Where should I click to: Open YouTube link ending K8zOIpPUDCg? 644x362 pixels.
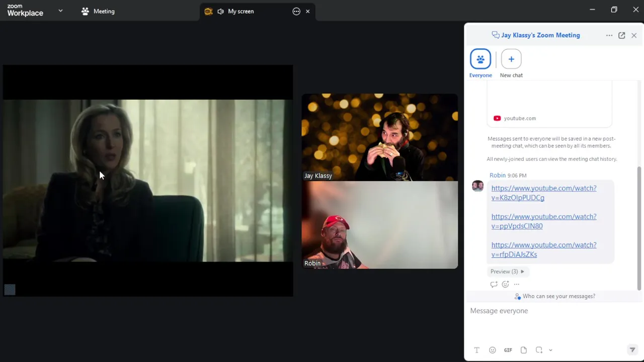point(544,193)
